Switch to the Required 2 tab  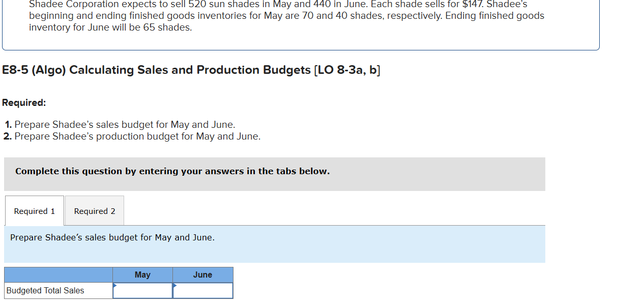[x=94, y=210]
